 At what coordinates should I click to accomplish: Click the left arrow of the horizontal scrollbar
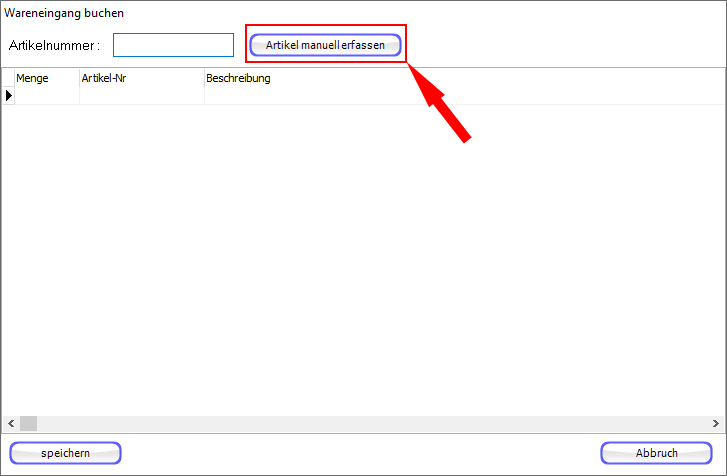9,423
